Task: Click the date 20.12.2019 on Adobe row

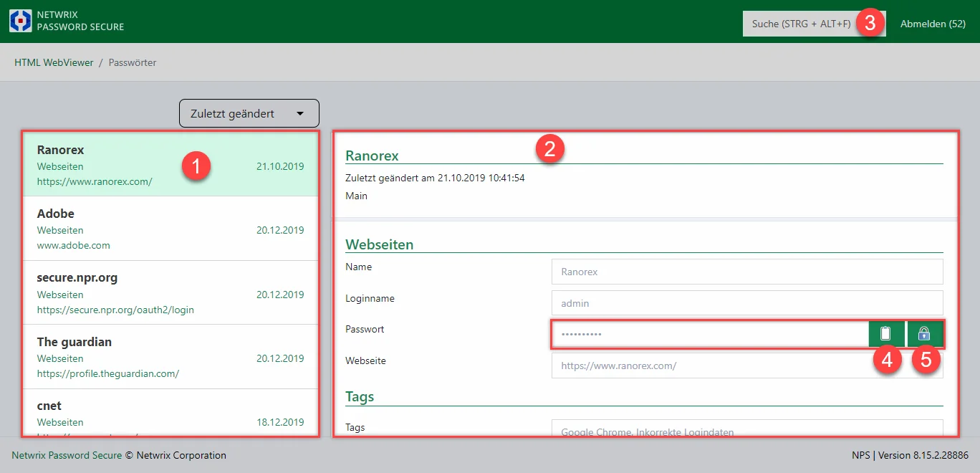Action: click(280, 230)
